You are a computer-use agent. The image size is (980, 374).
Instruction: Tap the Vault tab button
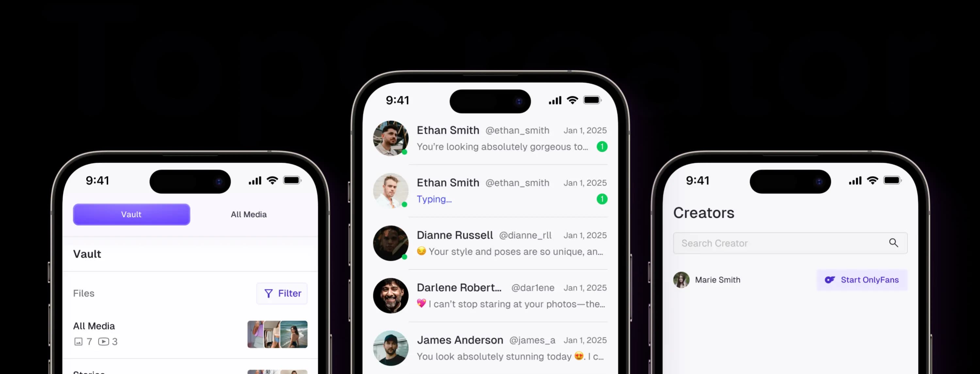pyautogui.click(x=131, y=214)
